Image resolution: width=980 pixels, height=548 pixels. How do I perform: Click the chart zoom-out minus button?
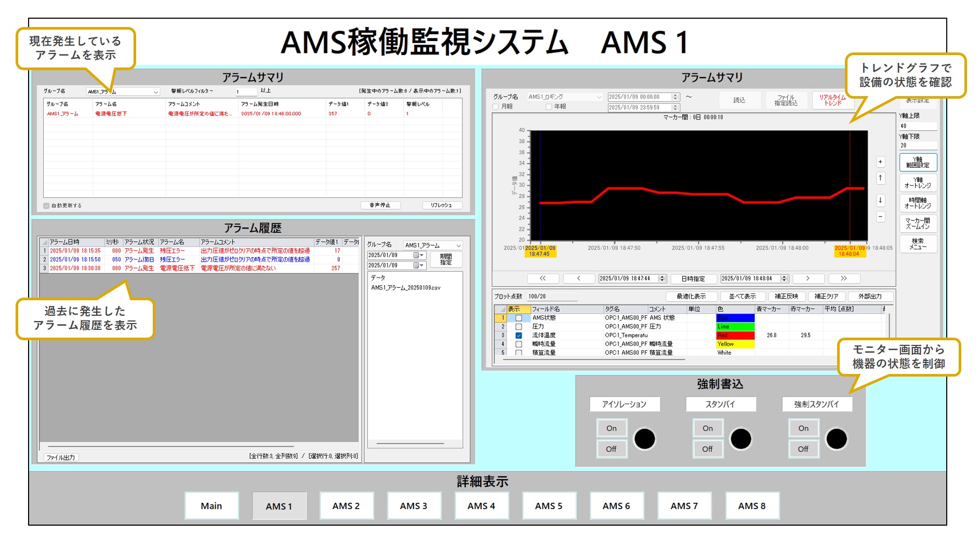click(880, 216)
